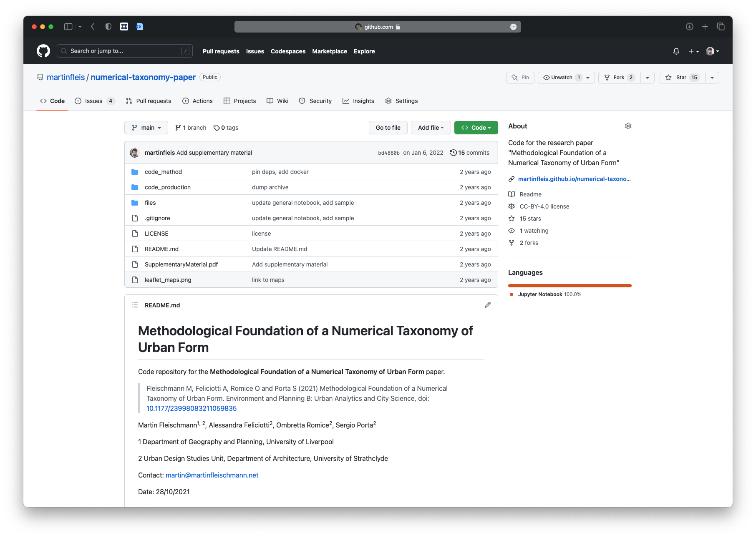
Task: Open the green Code dropdown
Action: tap(476, 128)
